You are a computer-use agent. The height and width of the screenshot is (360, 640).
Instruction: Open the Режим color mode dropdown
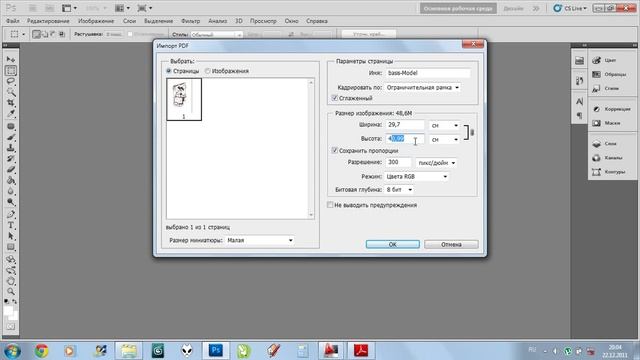point(416,177)
